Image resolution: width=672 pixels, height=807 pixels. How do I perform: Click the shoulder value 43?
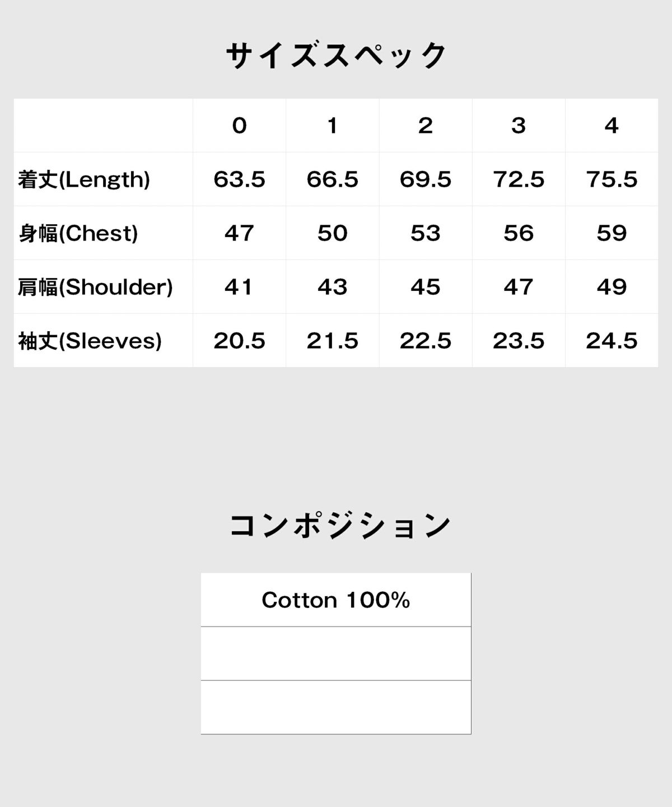(x=333, y=287)
